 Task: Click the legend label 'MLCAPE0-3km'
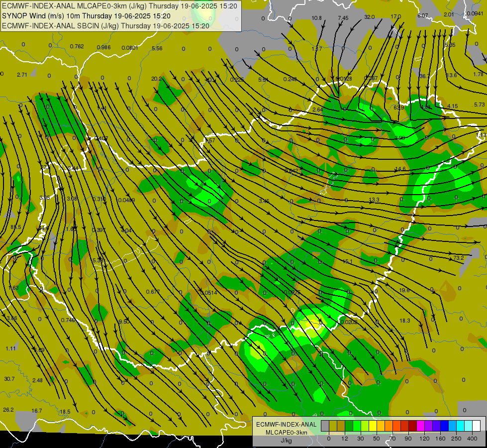tap(286, 433)
